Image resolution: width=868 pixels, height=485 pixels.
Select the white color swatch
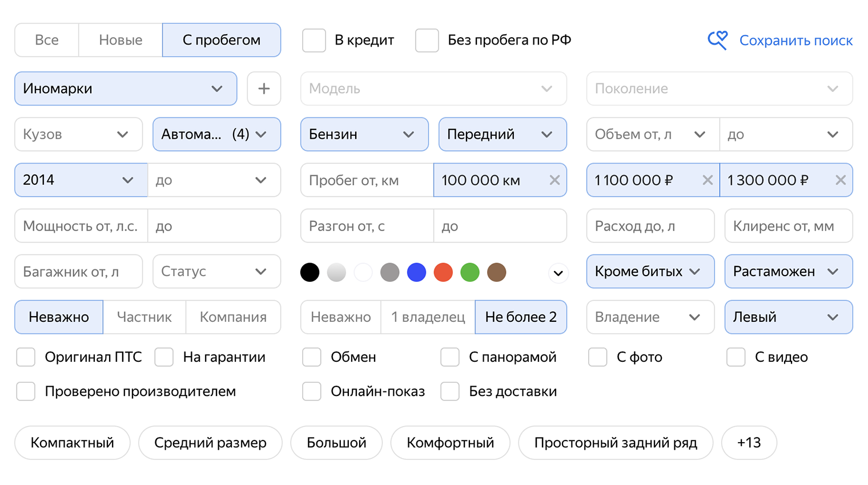pyautogui.click(x=363, y=272)
